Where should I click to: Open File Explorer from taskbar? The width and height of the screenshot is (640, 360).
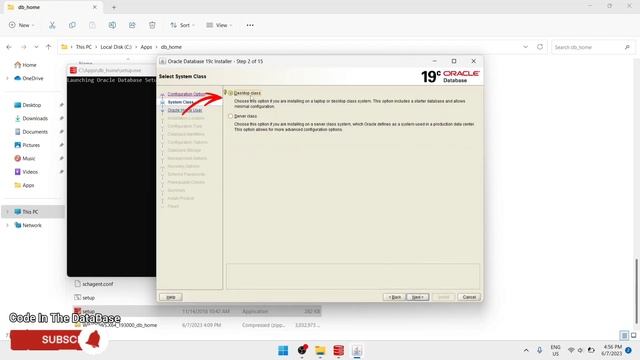(x=320, y=351)
